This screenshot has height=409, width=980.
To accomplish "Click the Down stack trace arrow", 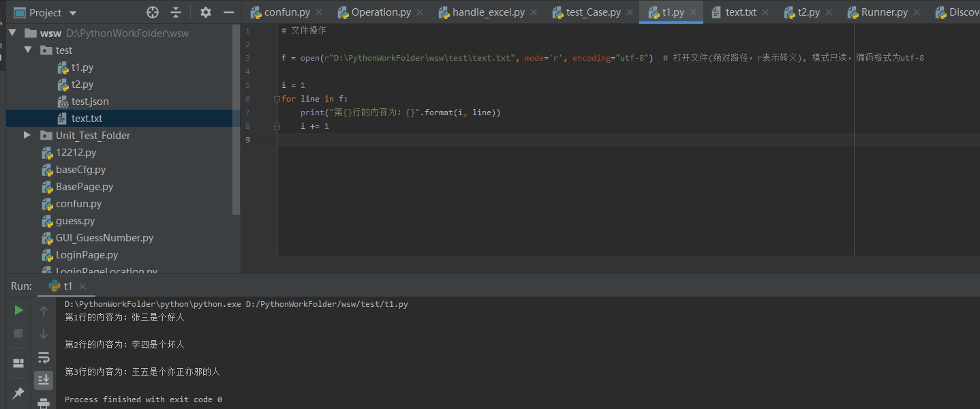I will [x=44, y=334].
